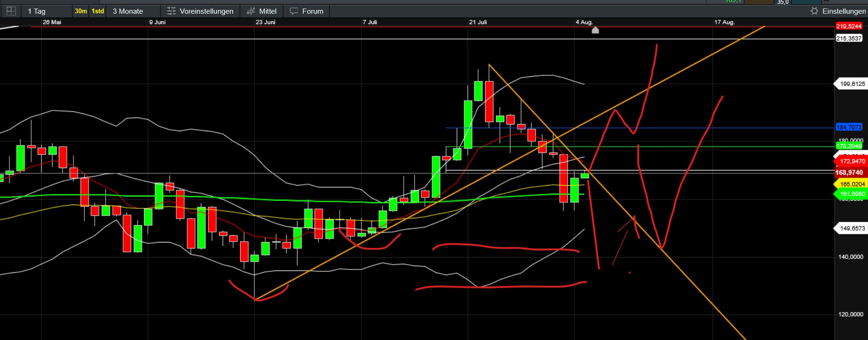The height and width of the screenshot is (340, 868).
Task: Select the yellow 165,0204 indicator label
Action: coord(850,184)
